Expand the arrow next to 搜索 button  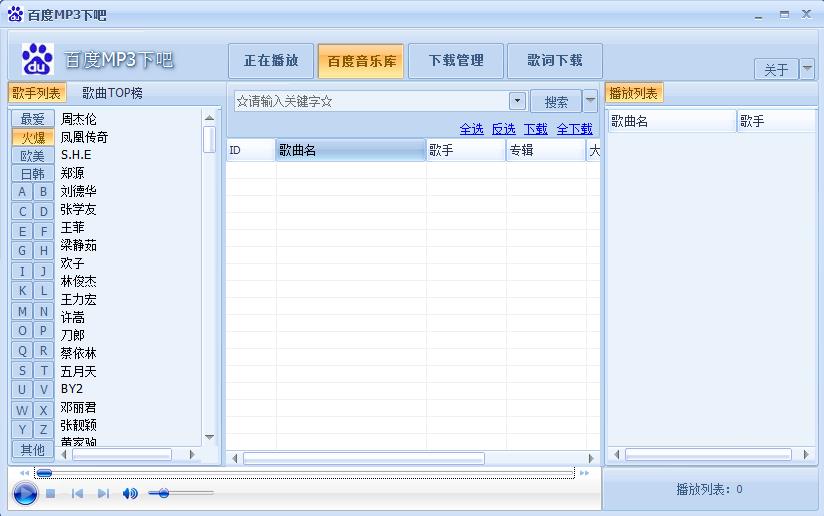[x=590, y=101]
